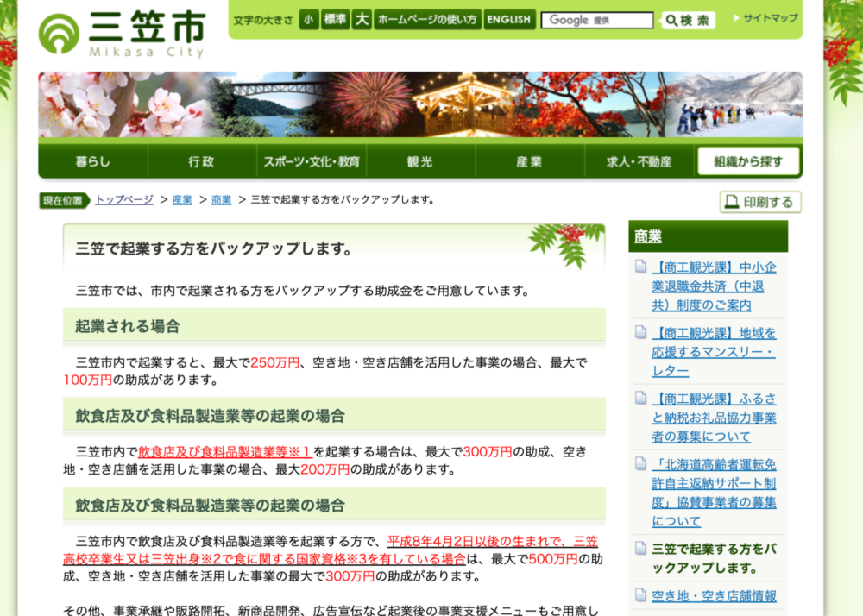Click the 500万円 amount text
The width and height of the screenshot is (863, 616).
552,559
